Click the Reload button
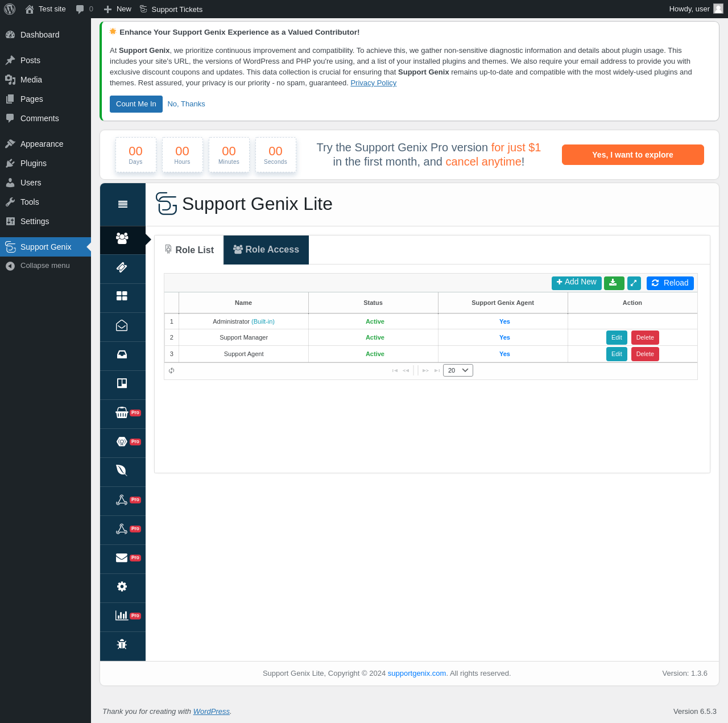 pos(670,283)
